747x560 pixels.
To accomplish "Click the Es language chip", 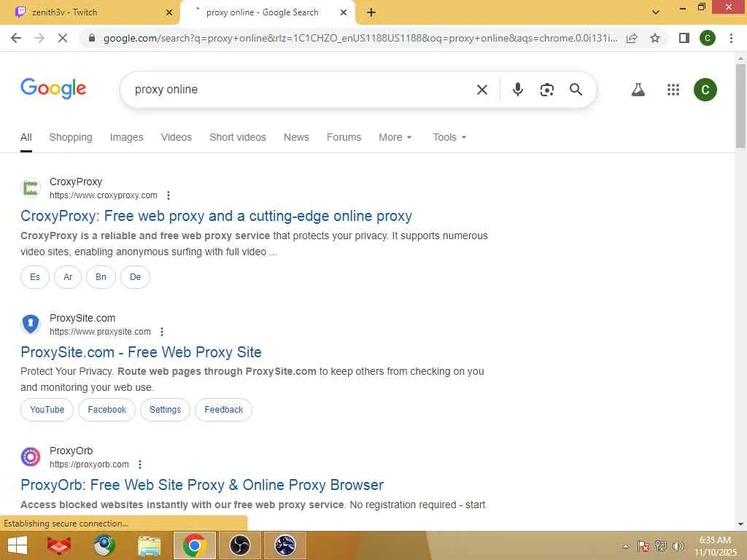I will tap(35, 277).
